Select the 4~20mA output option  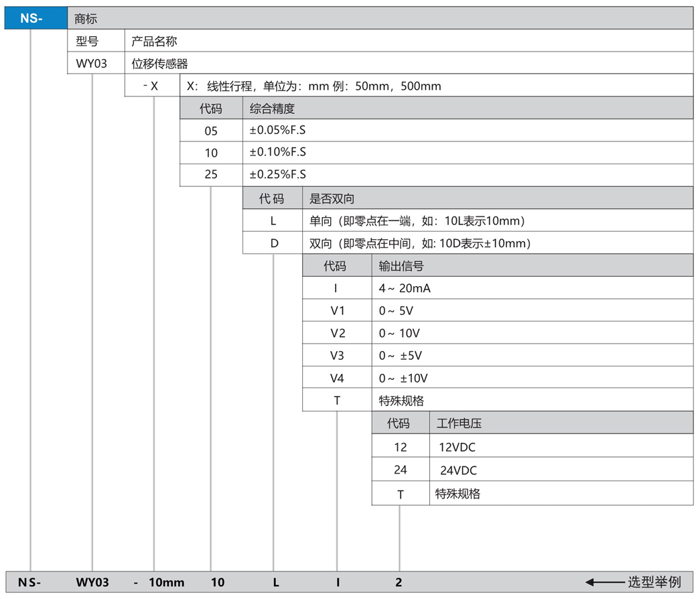pos(404,289)
